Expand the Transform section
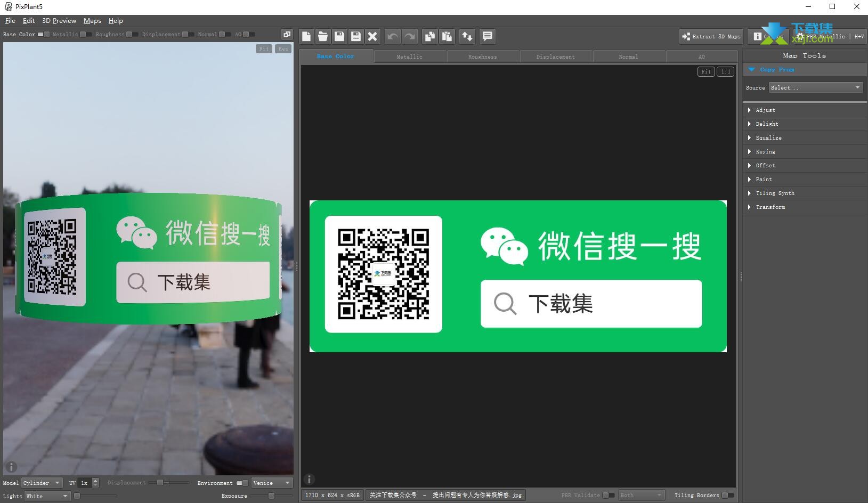 coord(805,207)
